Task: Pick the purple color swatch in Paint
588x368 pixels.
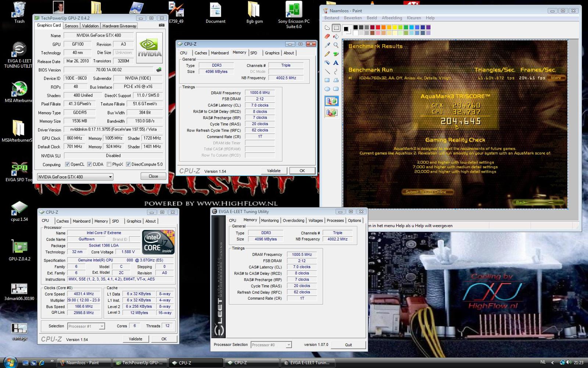Action: (x=428, y=27)
